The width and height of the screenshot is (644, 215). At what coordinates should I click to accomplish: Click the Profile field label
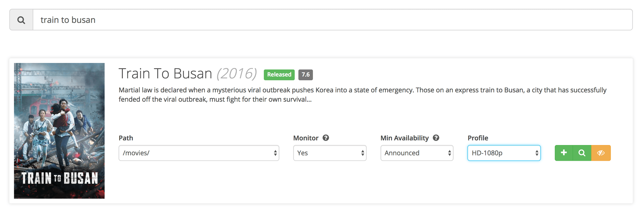click(x=478, y=138)
